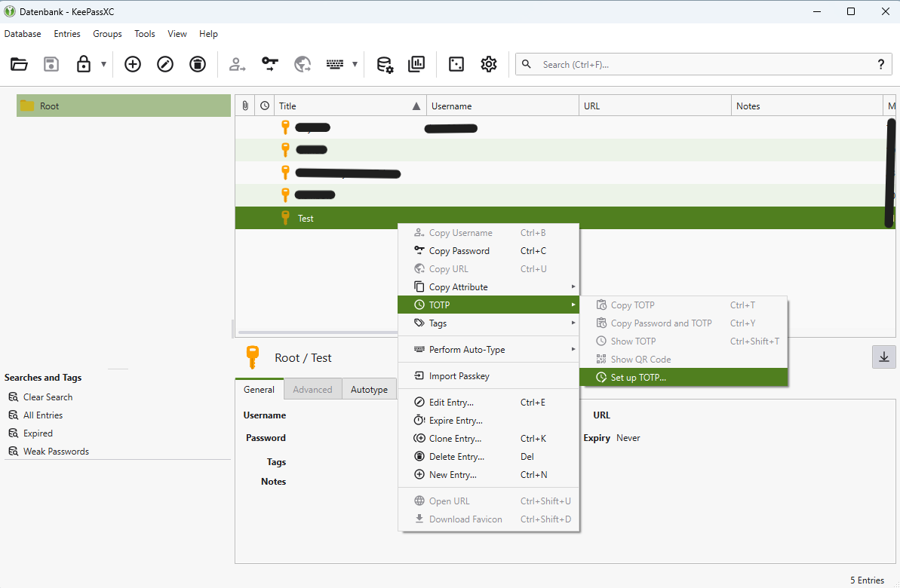The width and height of the screenshot is (900, 588).
Task: Click the Open Database folder icon
Action: pyautogui.click(x=20, y=64)
